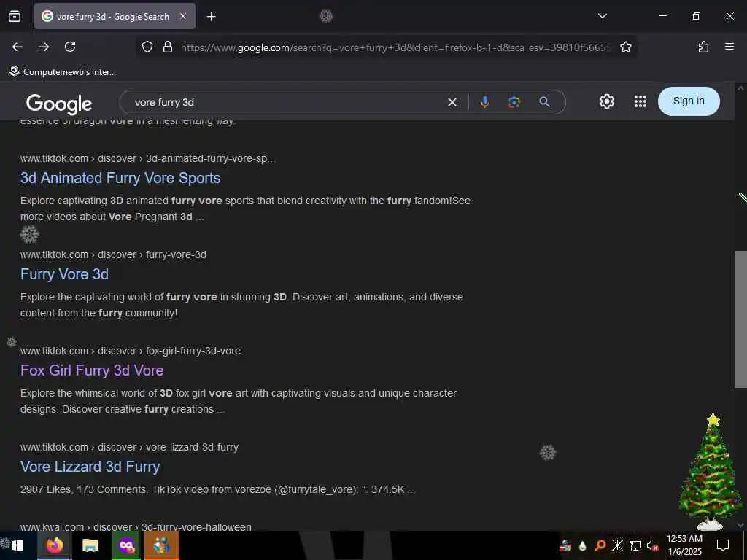Focus the Google search box
The height and width of the screenshot is (560, 747).
286,102
